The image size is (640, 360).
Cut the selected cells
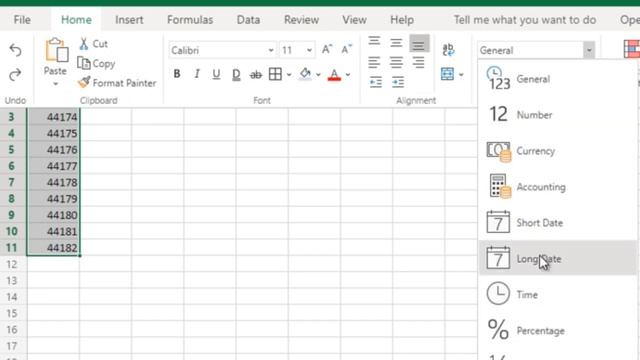click(93, 44)
